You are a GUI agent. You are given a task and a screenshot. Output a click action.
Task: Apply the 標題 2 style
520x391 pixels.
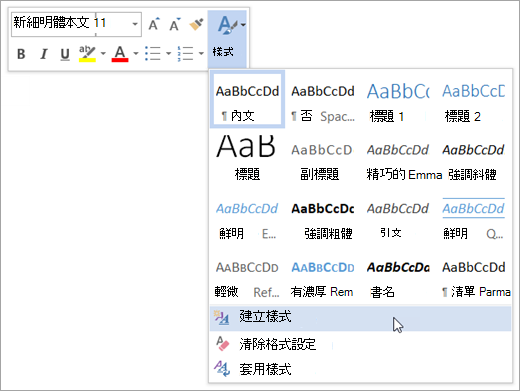coord(473,103)
